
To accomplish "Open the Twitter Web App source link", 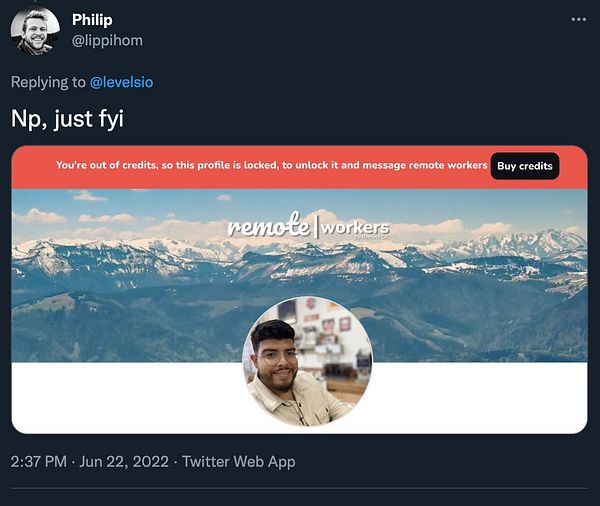I will point(239,462).
